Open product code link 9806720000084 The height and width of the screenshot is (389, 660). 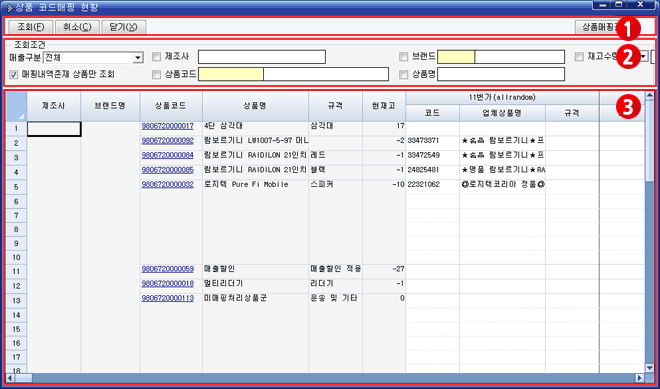pyautogui.click(x=168, y=155)
